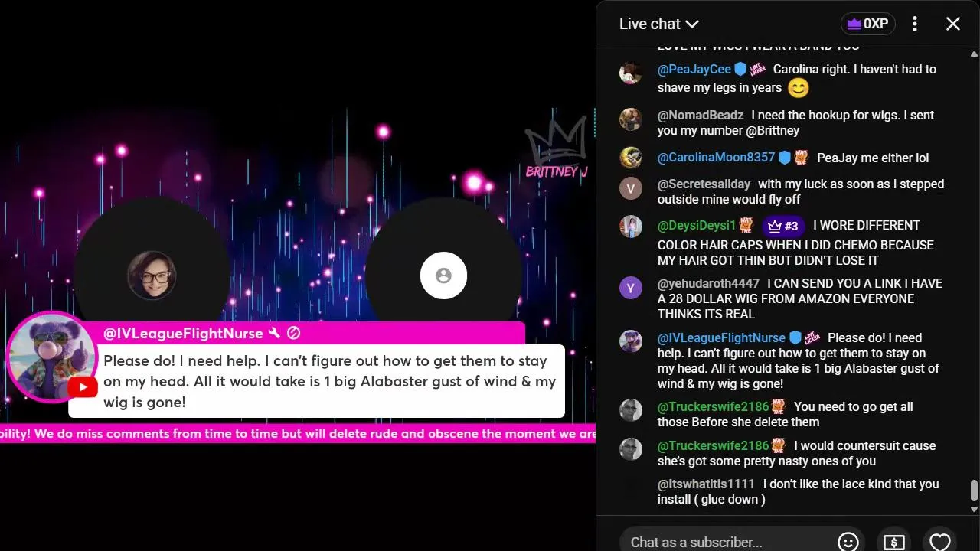Click the @yehudaroth4447 username
This screenshot has height=551, width=980.
tap(708, 283)
